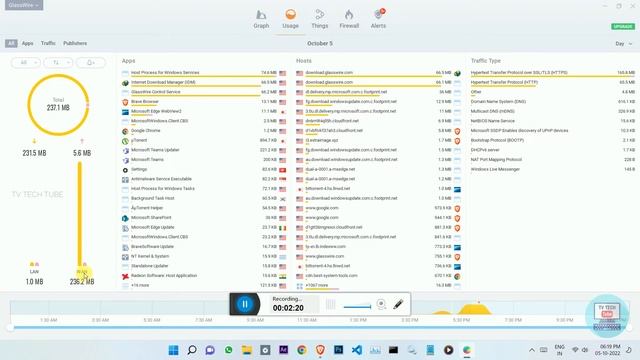Select the ly-en.lb.indexww.com host
This screenshot has width=640, height=360.
[379, 247]
